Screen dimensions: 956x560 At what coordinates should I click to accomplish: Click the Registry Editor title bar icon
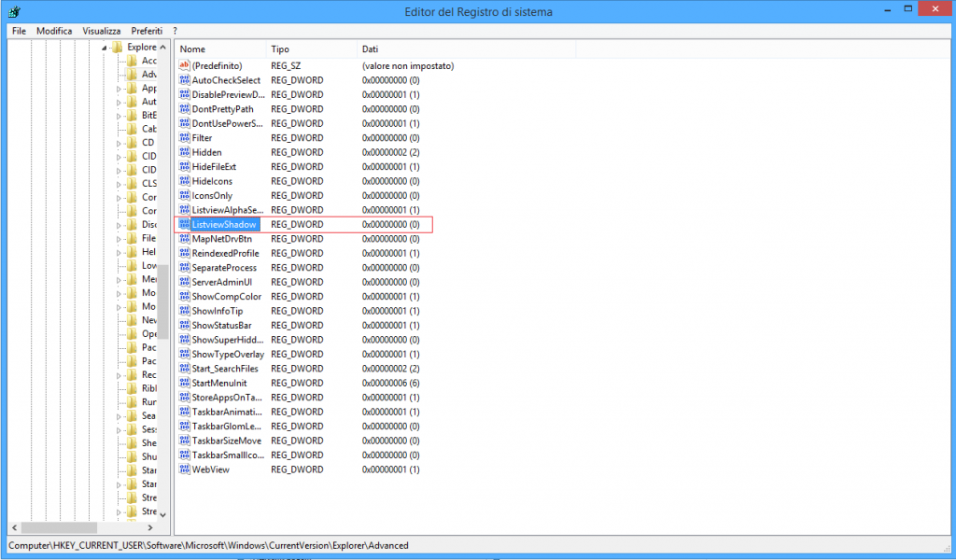[14, 11]
